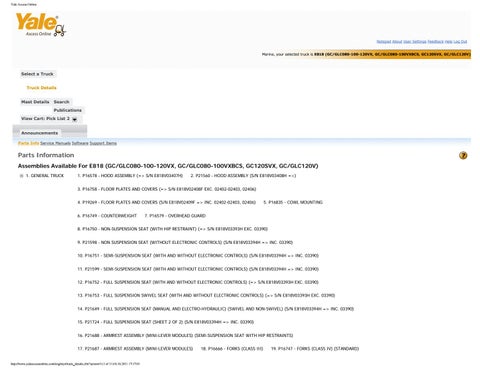
Task: Open P16578 Hood Assembly entry
Action: pyautogui.click(x=130, y=176)
